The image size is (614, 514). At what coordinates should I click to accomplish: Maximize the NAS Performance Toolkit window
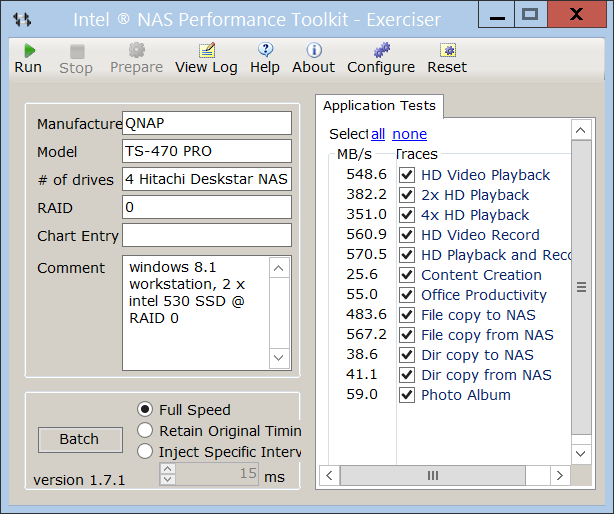tap(530, 14)
